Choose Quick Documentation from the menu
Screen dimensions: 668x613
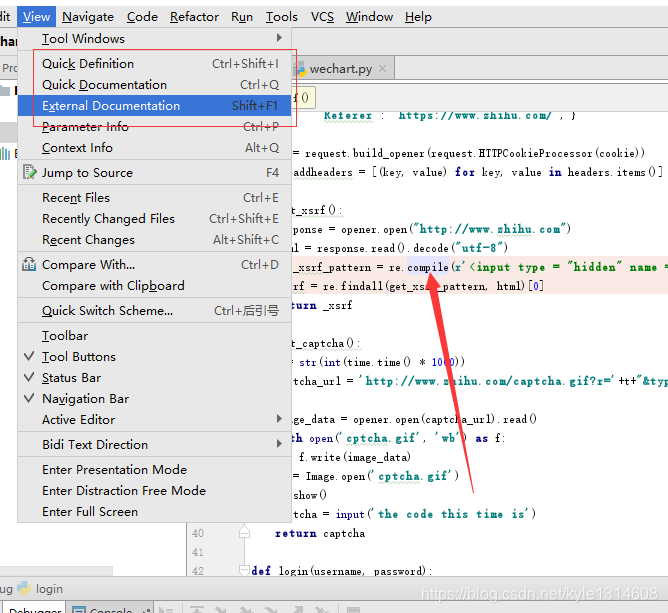[x=155, y=84]
